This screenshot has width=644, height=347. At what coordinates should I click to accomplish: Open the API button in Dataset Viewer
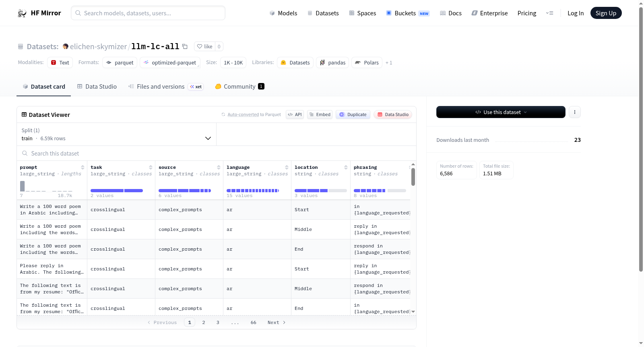pos(295,114)
